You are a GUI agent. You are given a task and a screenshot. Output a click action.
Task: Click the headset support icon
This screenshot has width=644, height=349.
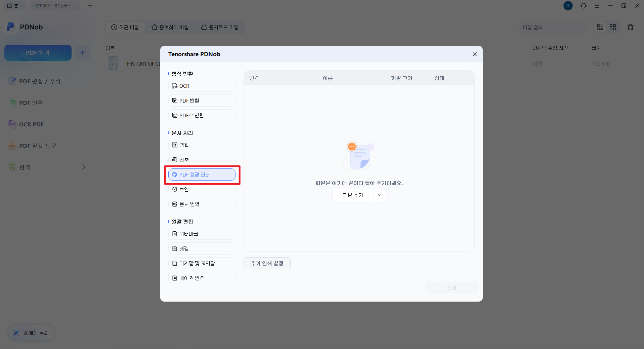[x=584, y=6]
